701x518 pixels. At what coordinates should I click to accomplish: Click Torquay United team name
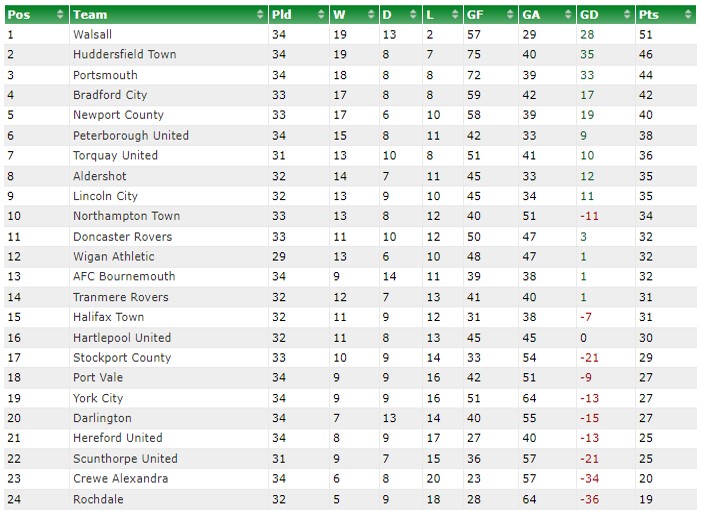[x=115, y=156]
